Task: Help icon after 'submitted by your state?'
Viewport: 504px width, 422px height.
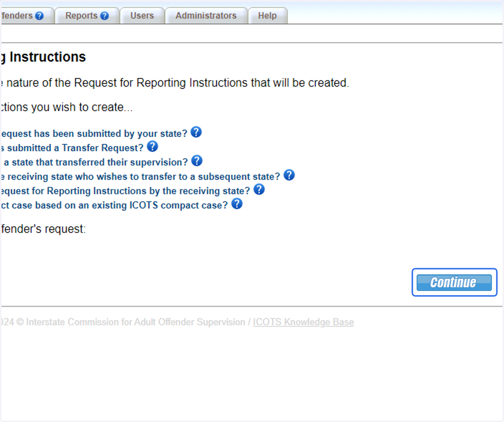Action: 196,132
